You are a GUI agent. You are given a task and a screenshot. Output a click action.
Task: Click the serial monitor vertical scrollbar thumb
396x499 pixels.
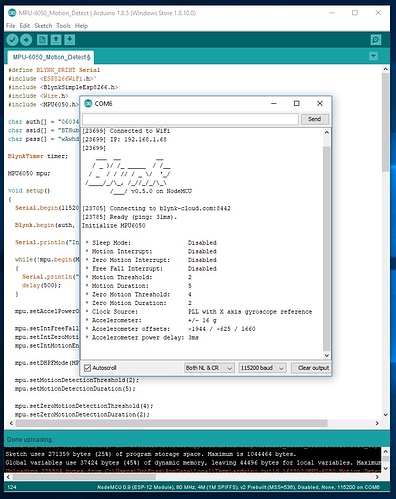coord(327,248)
